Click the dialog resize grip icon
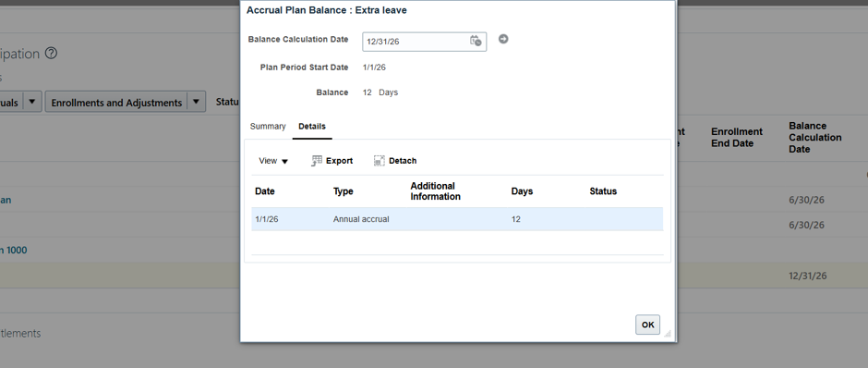This screenshot has width=868, height=368. pyautogui.click(x=667, y=333)
